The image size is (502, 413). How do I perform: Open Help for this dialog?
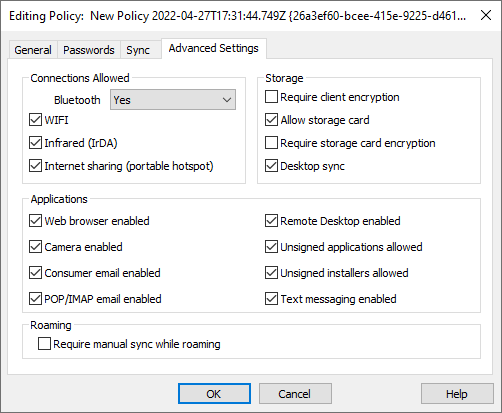457,394
